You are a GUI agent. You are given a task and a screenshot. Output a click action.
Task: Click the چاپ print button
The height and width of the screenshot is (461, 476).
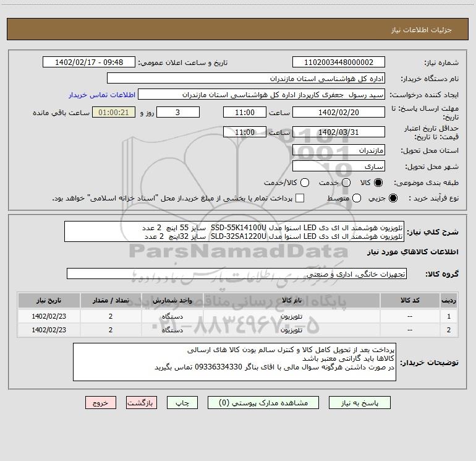[x=182, y=403]
